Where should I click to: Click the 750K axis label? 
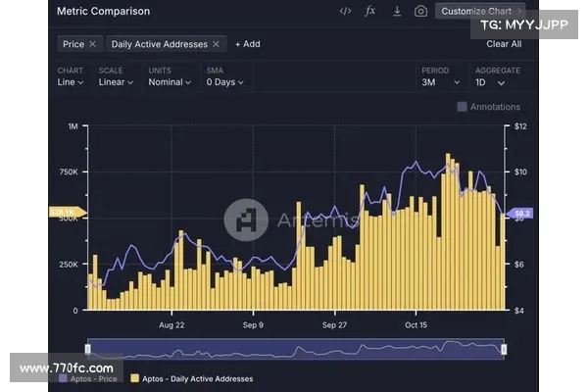click(x=69, y=171)
